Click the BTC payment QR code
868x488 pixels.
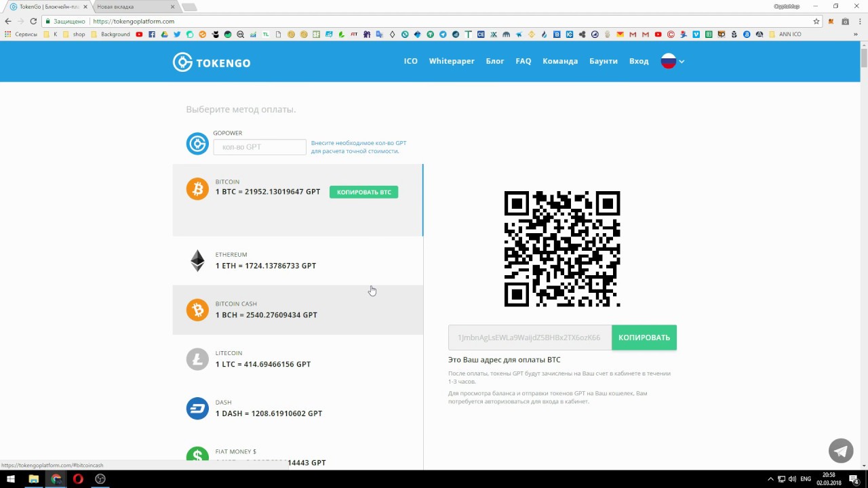coord(562,249)
